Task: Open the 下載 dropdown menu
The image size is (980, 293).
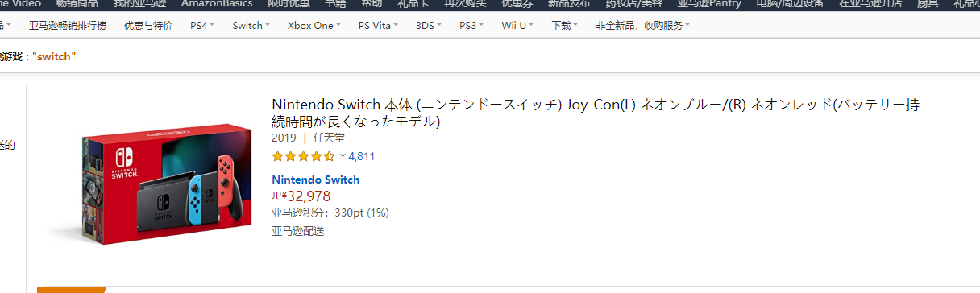Action: 565,25
